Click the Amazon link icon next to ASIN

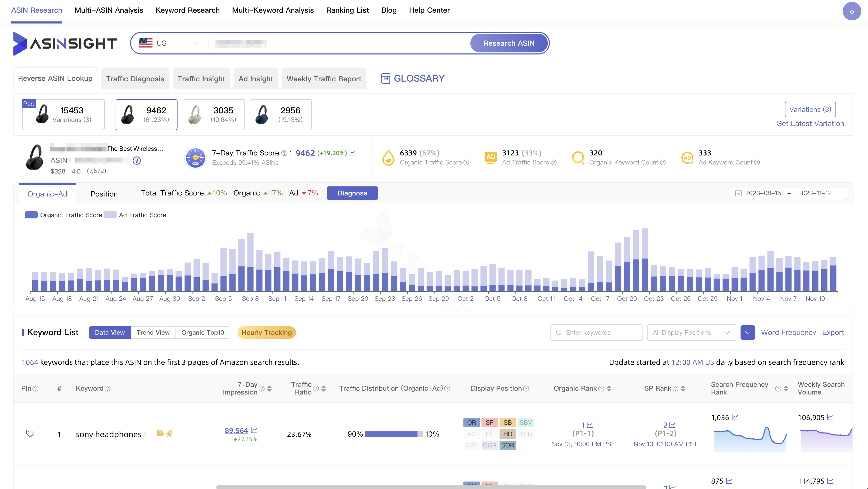click(136, 161)
